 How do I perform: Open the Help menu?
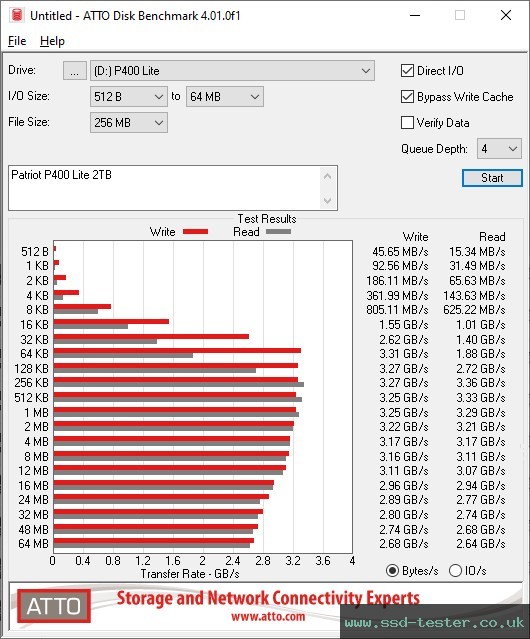point(52,41)
